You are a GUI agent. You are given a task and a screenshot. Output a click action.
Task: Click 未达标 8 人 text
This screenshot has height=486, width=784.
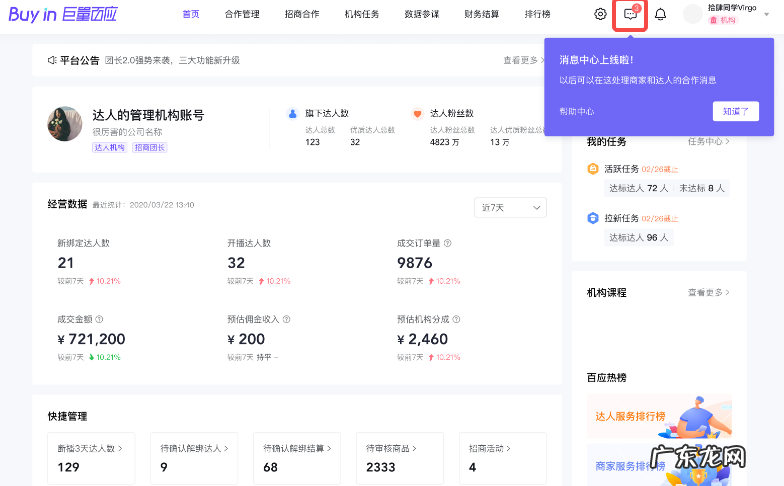tap(702, 188)
